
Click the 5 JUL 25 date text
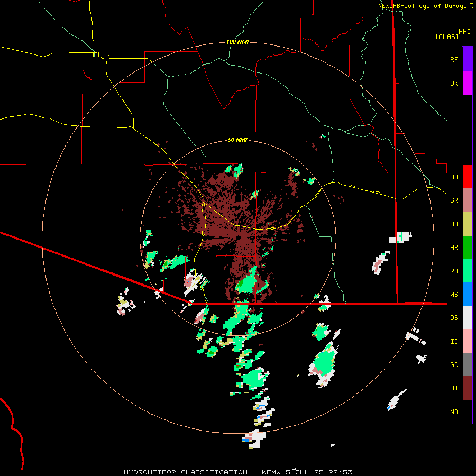click(305, 472)
